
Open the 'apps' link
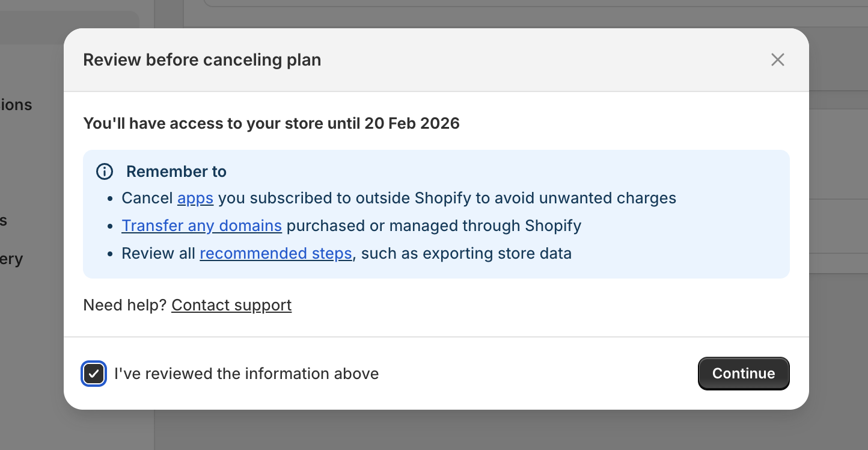195,198
